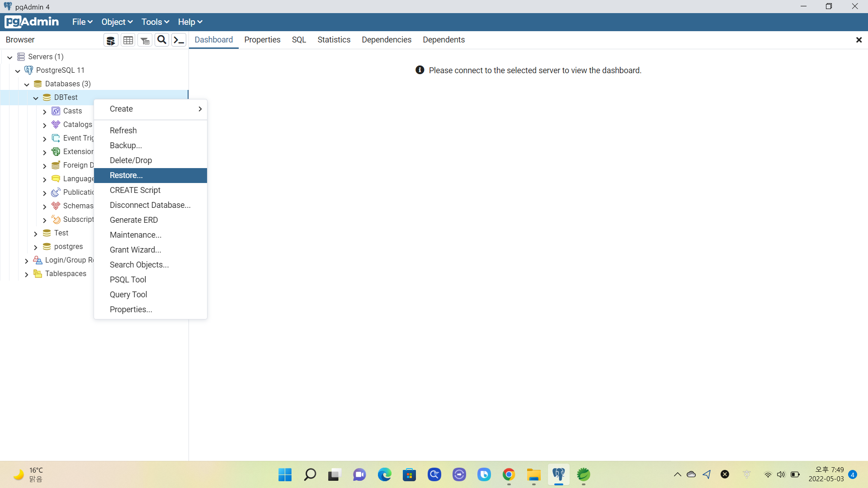This screenshot has height=488, width=868.
Task: Open the View Data table icon
Action: [128, 40]
